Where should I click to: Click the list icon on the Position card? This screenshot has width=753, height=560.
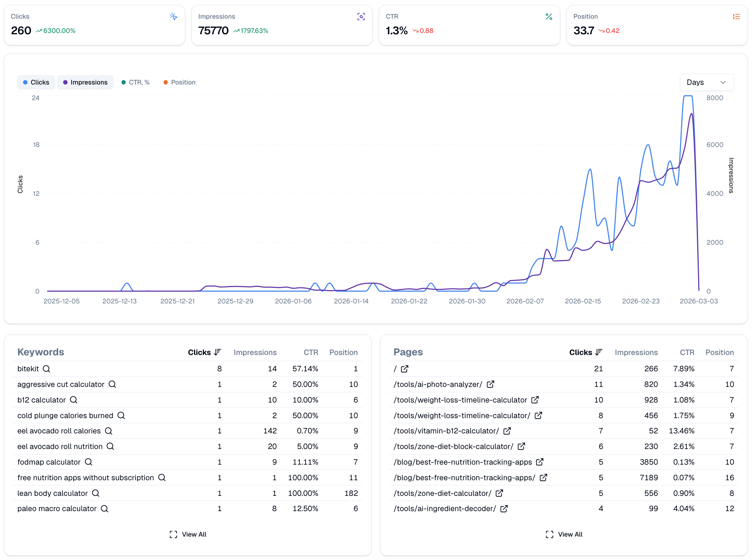[736, 16]
